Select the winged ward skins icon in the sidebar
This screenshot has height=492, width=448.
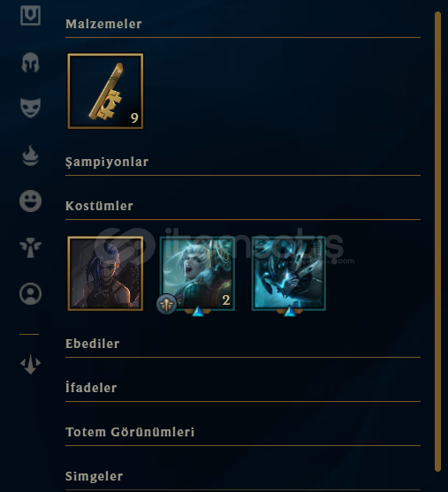(x=30, y=247)
